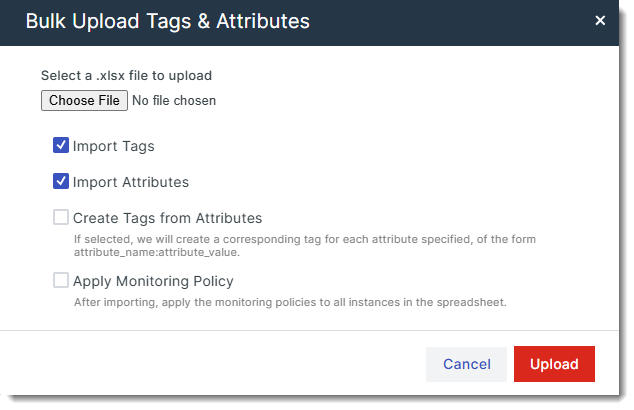
Task: Click the 'Import Attributes' label text
Action: tap(130, 182)
